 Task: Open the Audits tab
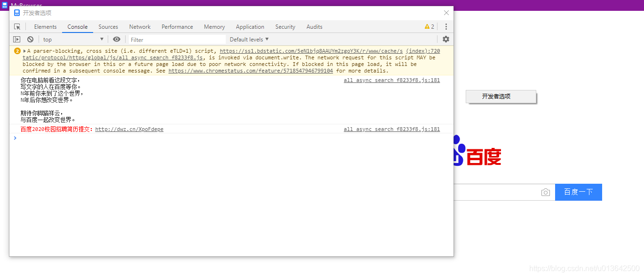click(315, 27)
